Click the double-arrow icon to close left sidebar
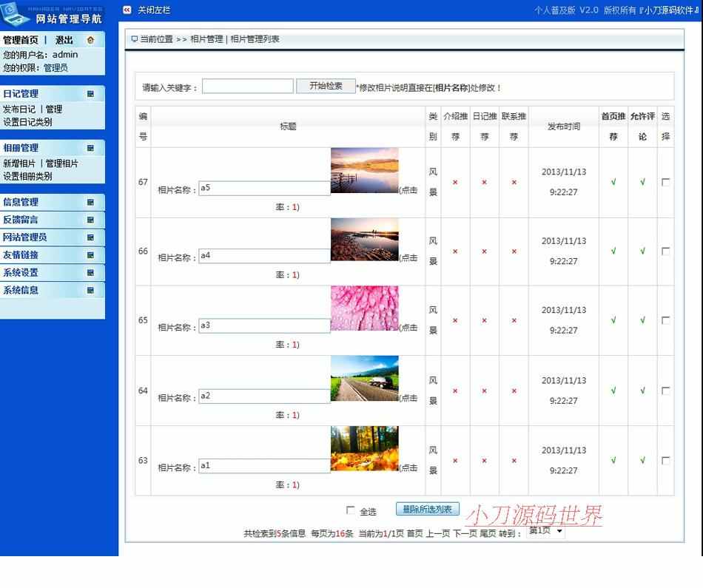 click(x=127, y=10)
